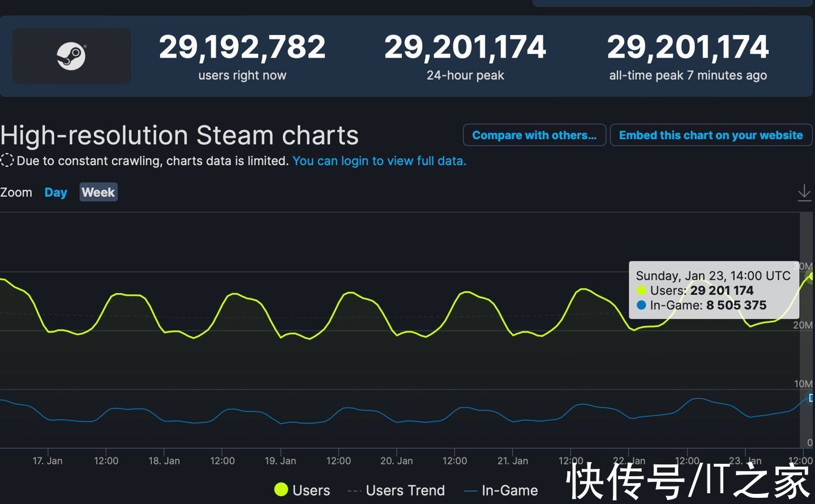Screen dimensions: 815x504
Task: Click the tooltip In-Game 8 505 375 value
Action: point(736,305)
